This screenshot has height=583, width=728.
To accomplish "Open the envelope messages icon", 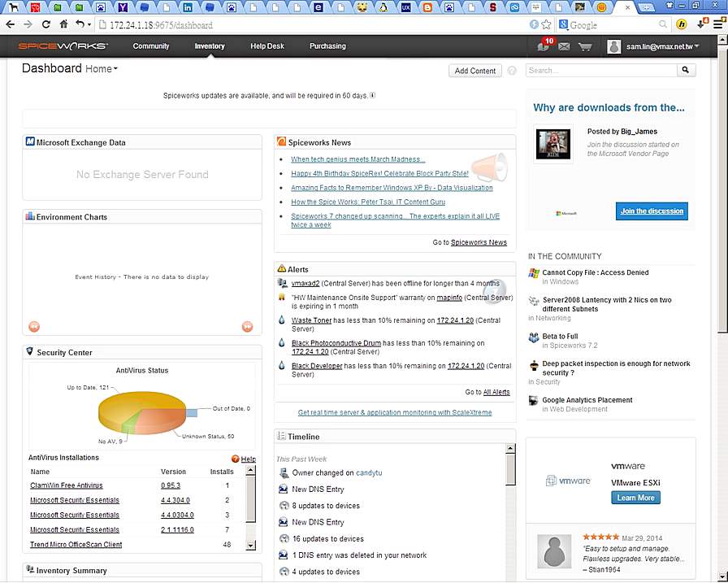I will (564, 46).
